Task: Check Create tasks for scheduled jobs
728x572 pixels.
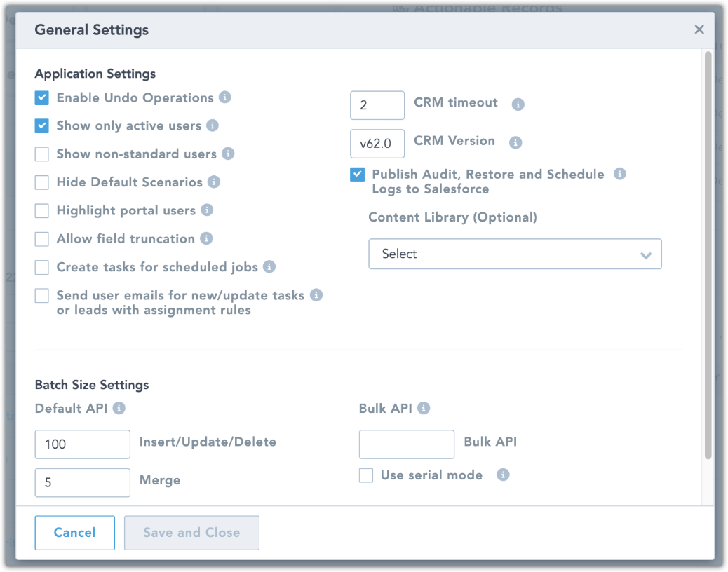Action: (x=42, y=267)
